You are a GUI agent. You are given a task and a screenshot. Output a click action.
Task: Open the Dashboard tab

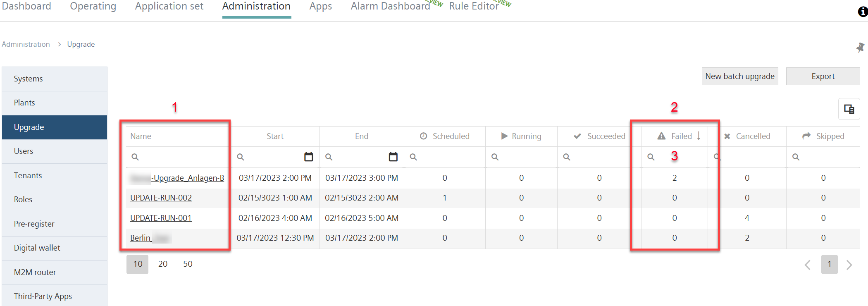point(26,6)
